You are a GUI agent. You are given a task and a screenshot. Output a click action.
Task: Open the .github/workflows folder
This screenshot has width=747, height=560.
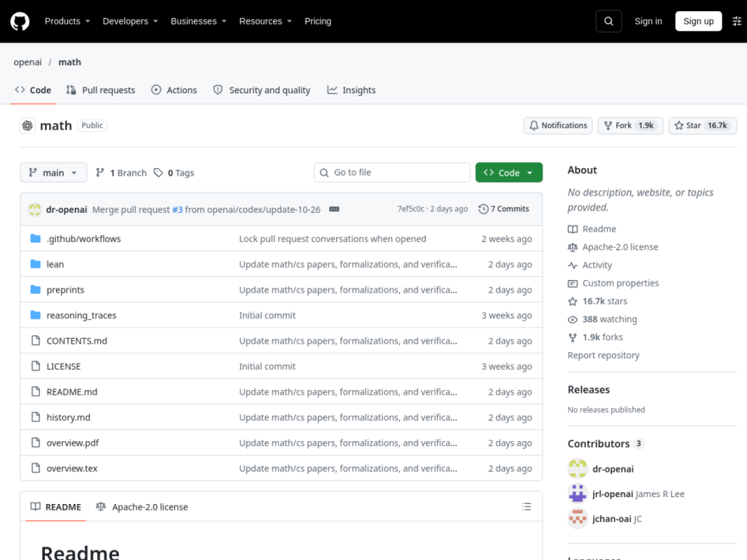click(84, 239)
